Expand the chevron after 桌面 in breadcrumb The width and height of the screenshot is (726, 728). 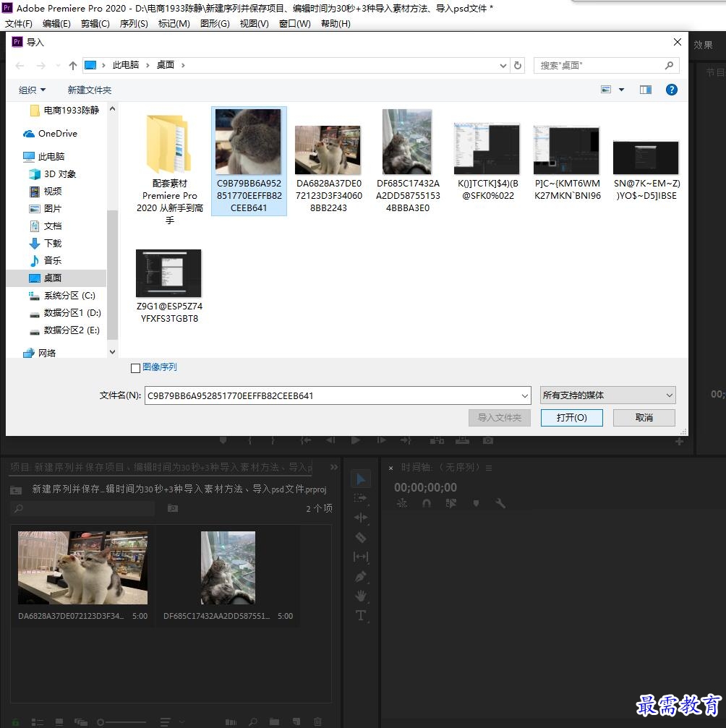[x=183, y=66]
